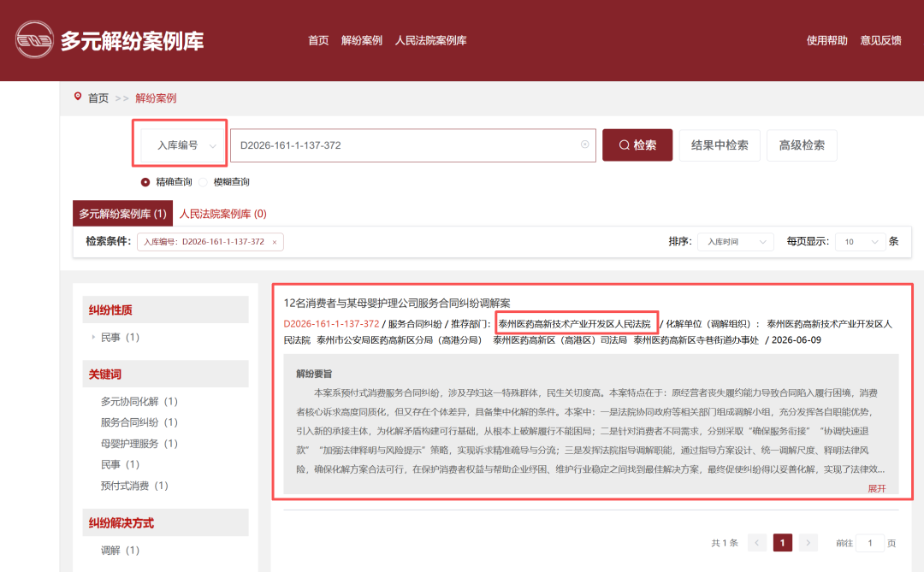
Task: Click 解纷案例 in the breadcrumb
Action: click(156, 97)
